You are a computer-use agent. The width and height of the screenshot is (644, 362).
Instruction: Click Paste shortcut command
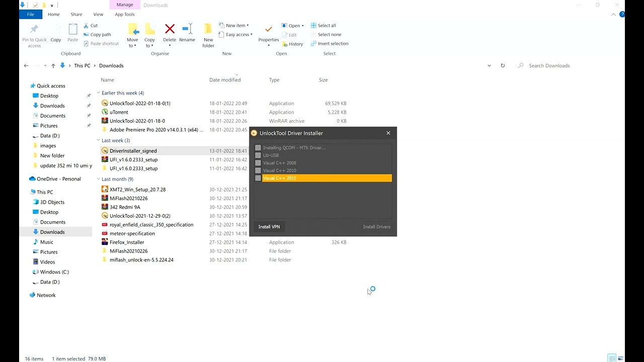tap(101, 44)
